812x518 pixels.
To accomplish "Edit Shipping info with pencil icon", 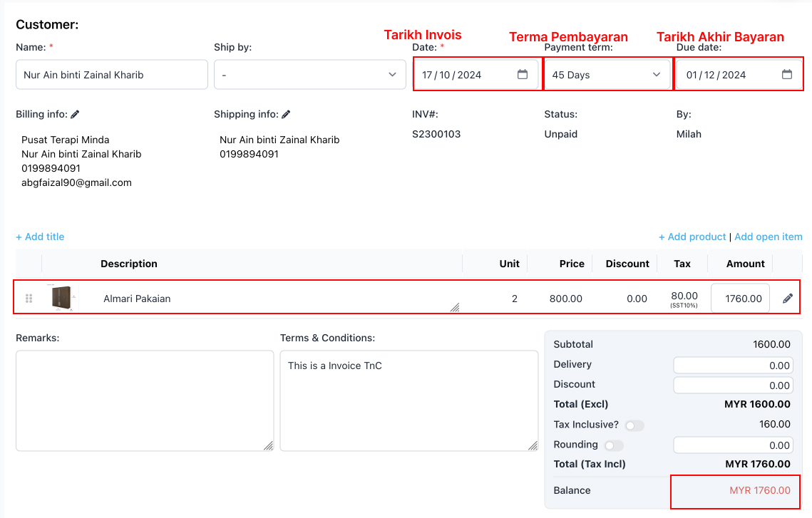I will pyautogui.click(x=286, y=115).
